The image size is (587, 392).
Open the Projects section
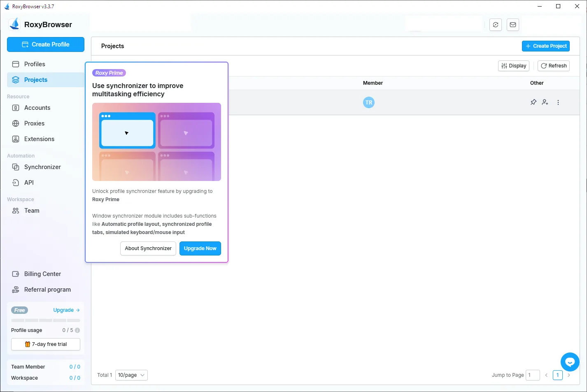46,80
